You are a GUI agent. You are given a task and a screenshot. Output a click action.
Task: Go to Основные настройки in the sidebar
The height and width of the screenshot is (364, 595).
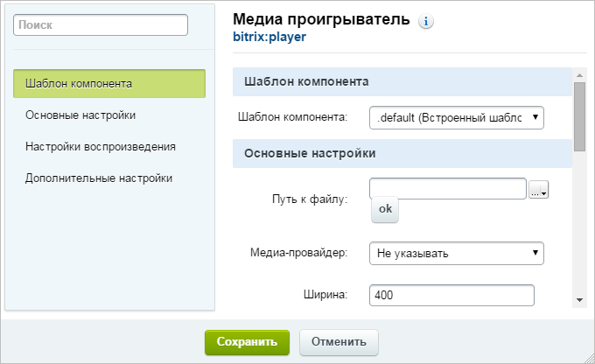coord(80,115)
